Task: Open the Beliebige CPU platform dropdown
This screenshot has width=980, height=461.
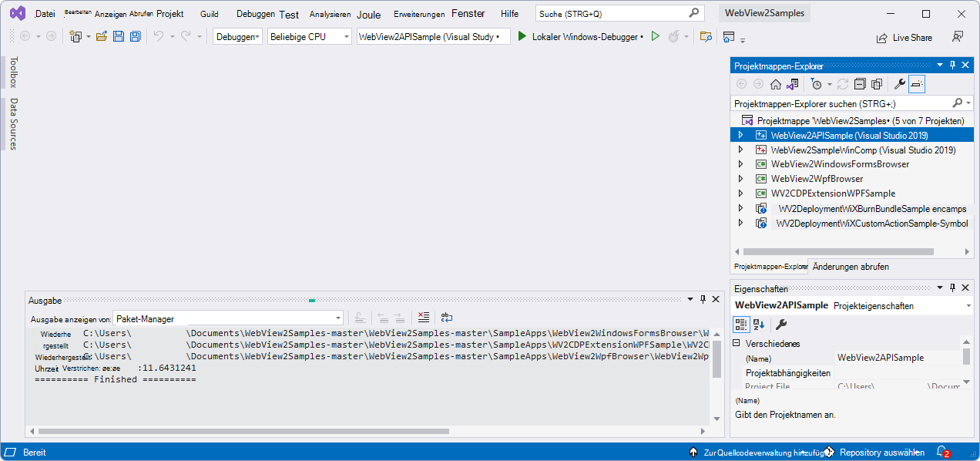Action: coord(346,36)
